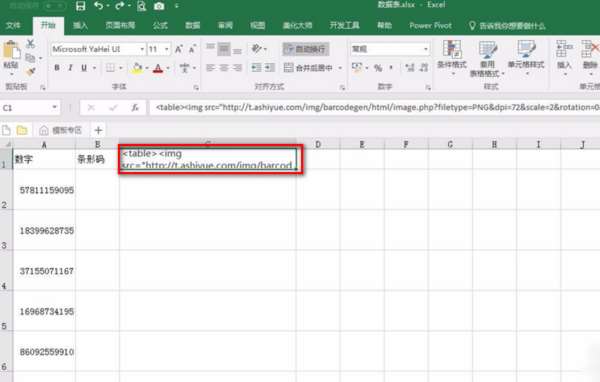
Task: Click the camera screenshot icon in title bar
Action: click(x=159, y=6)
